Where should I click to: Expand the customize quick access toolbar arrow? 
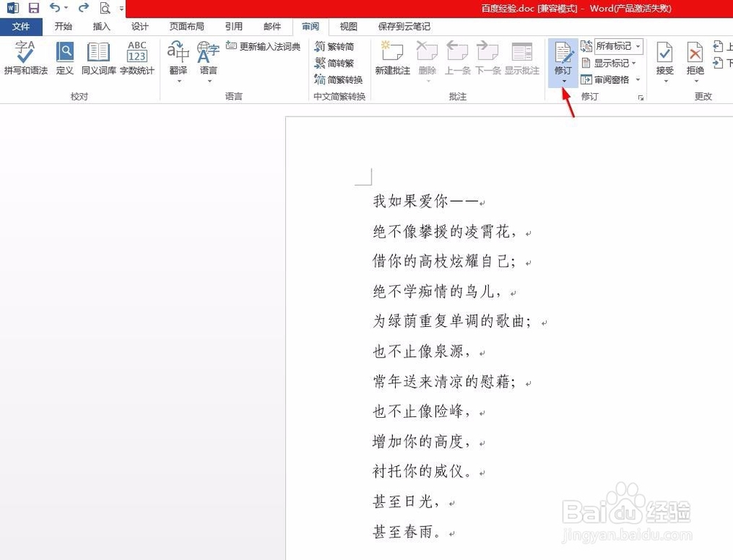coord(122,8)
